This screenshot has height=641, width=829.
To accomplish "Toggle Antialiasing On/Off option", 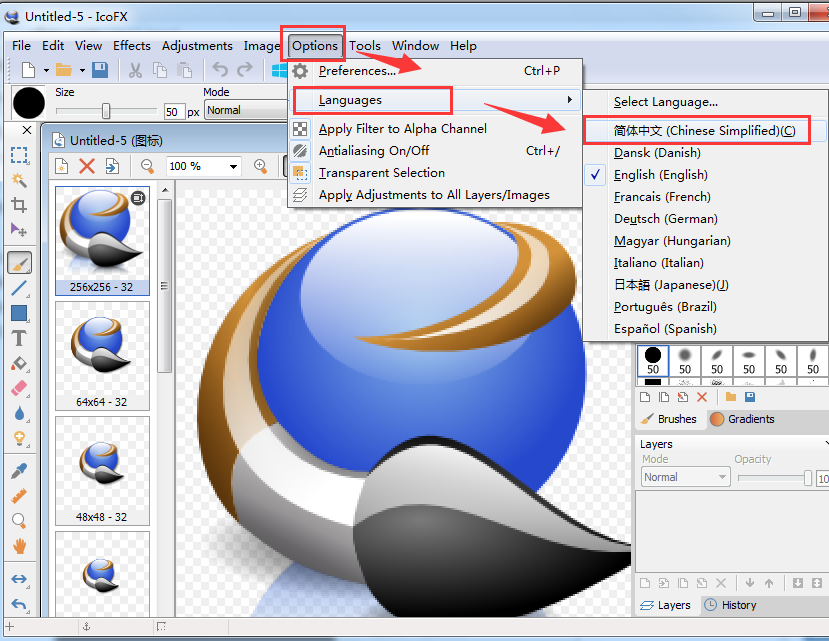I will click(x=373, y=151).
